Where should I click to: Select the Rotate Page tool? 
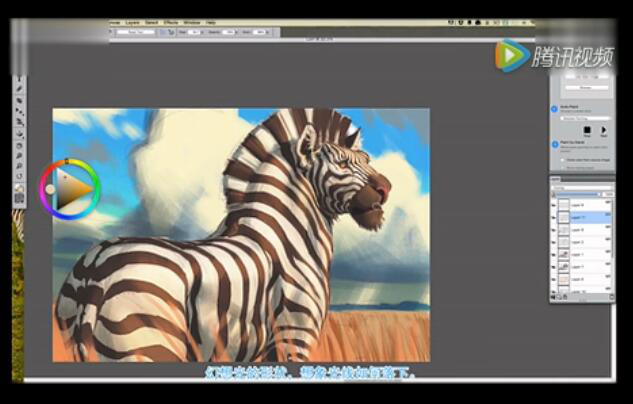(x=19, y=176)
